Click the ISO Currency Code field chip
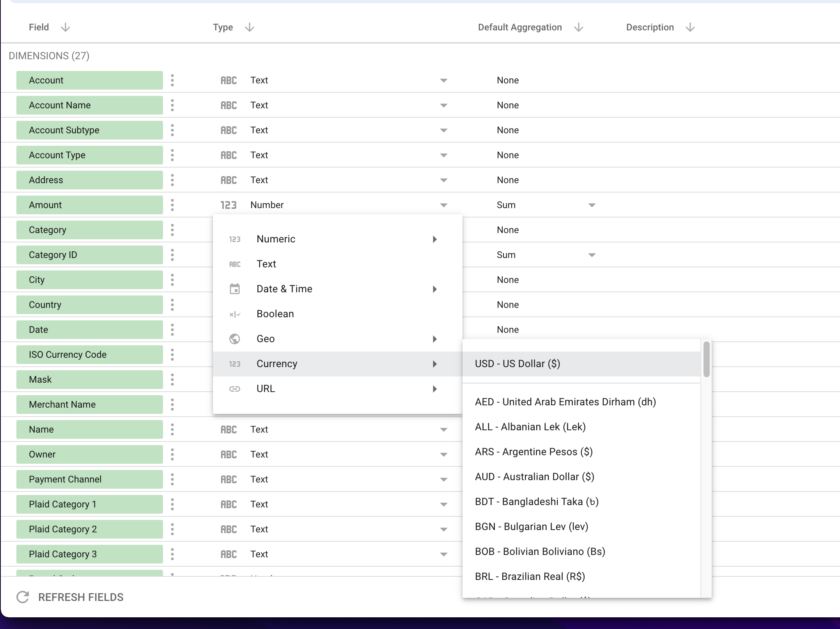Screen dimensions: 840x629 click(89, 355)
